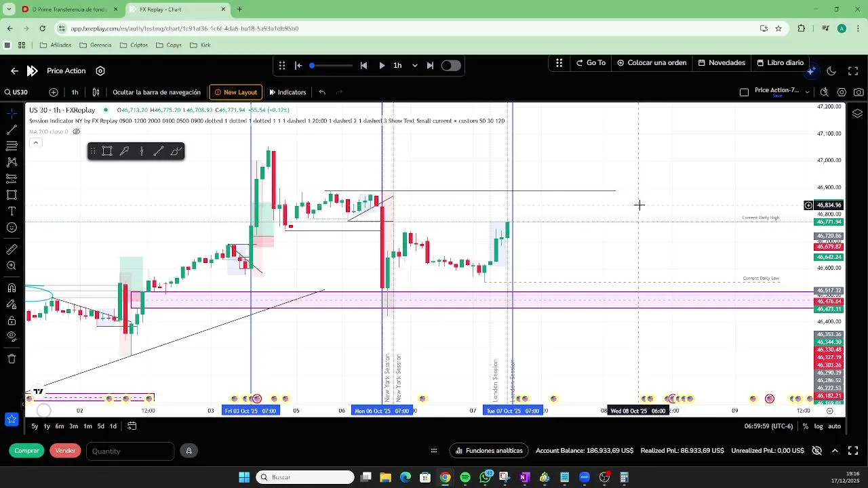The image size is (868, 488).
Task: Set chart range to 6m
Action: (x=60, y=426)
